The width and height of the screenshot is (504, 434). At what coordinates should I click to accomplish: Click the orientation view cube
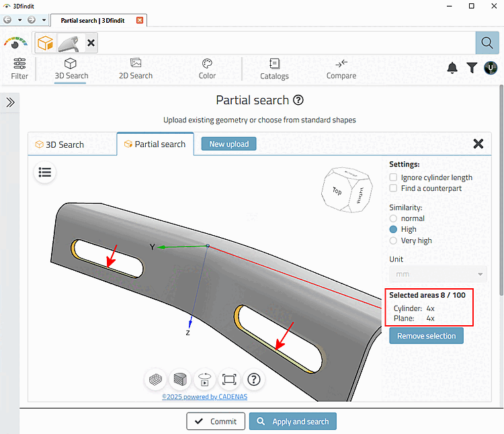click(x=347, y=189)
